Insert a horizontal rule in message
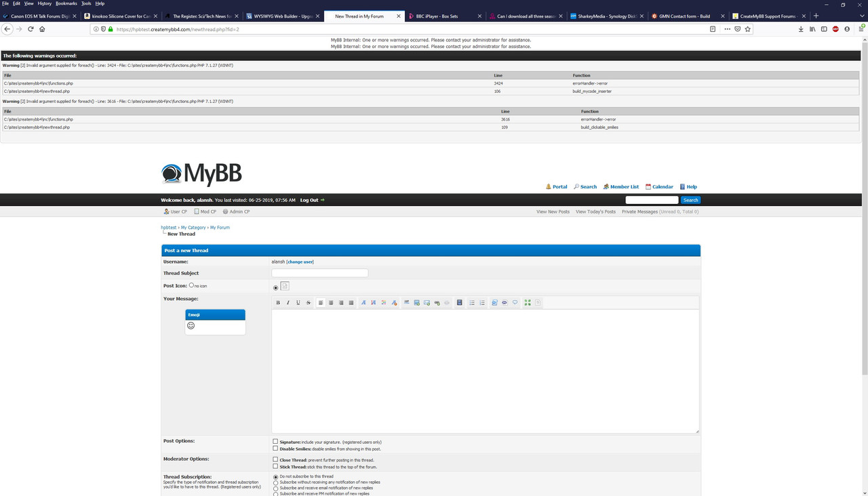Screen dimensions: 868x496 [407, 302]
